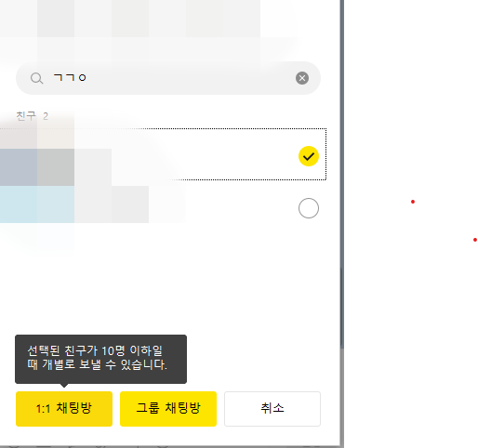
Task: Open a 1:1 채팅방 with the selected friend
Action: [64, 409]
